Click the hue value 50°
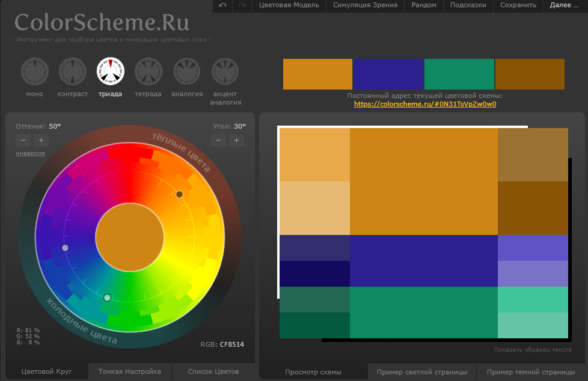 click(x=55, y=126)
